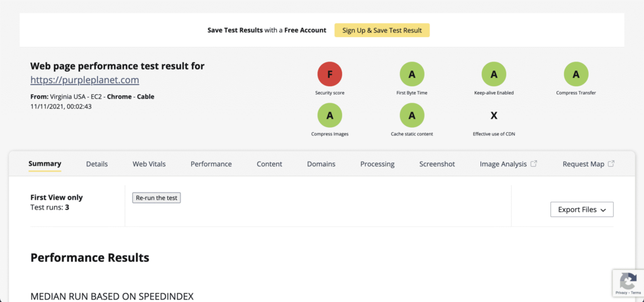This screenshot has width=644, height=302.
Task: Open the Web Vitals tab
Action: [149, 164]
